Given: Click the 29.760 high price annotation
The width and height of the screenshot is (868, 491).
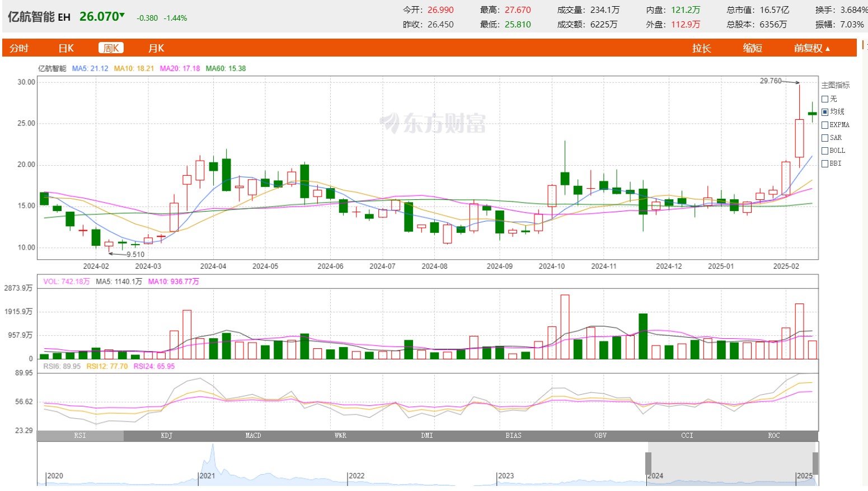Looking at the screenshot, I should click(x=771, y=81).
